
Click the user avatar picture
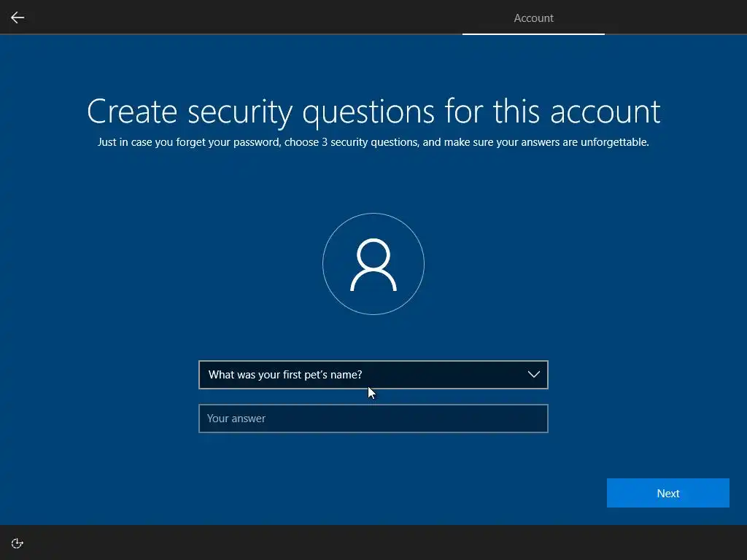(373, 264)
